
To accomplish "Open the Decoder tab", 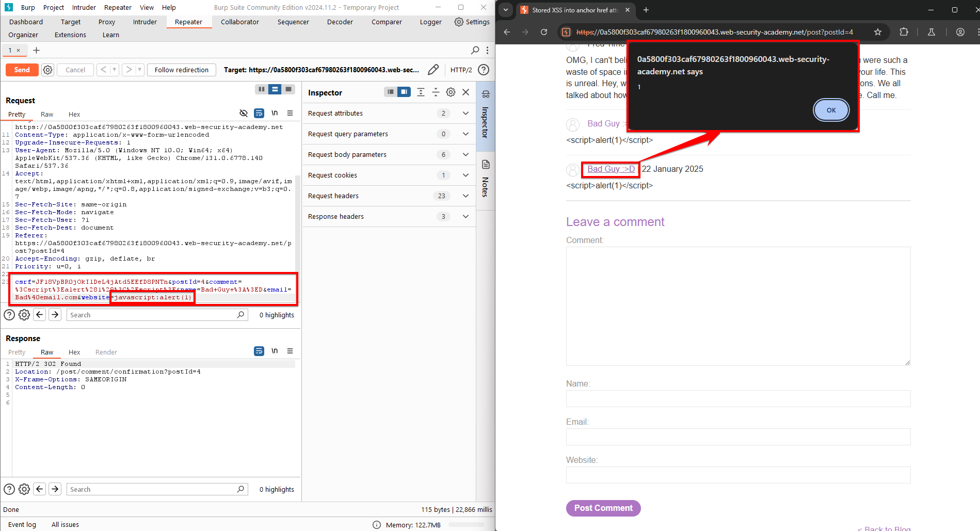I will [340, 22].
